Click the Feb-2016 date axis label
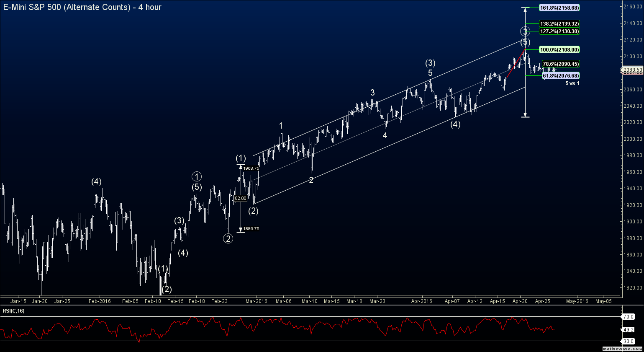The height and width of the screenshot is (352, 644). 99,301
